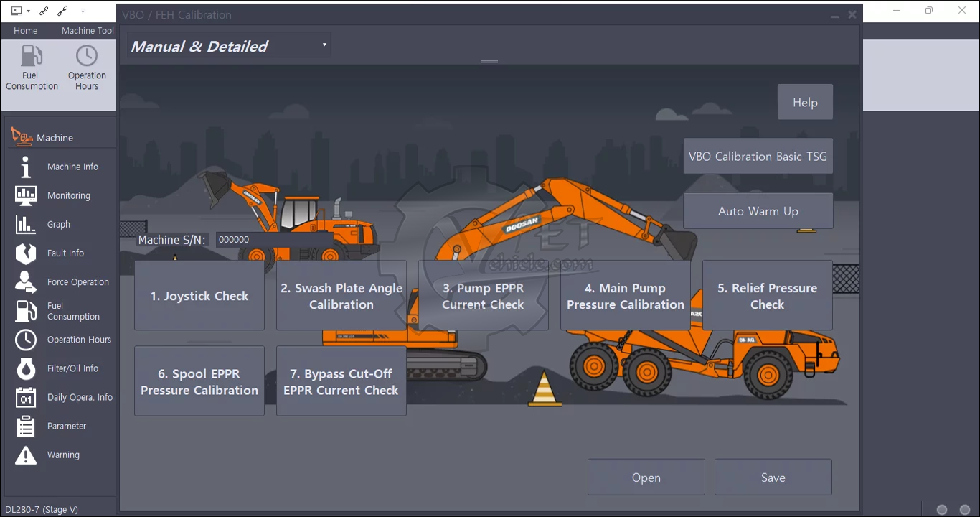The image size is (980, 517).
Task: Minimize the VBO / FEH Calibration dialog
Action: pos(834,14)
